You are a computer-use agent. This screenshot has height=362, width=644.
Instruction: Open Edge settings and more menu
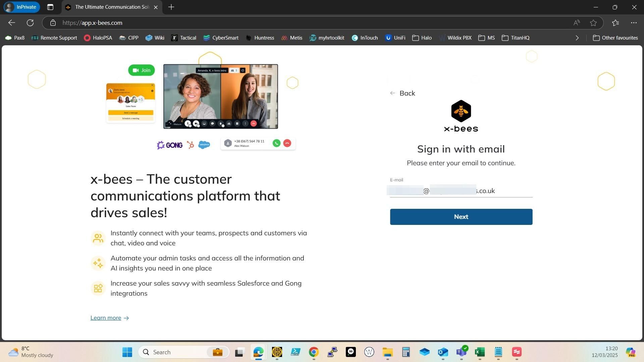(633, 23)
